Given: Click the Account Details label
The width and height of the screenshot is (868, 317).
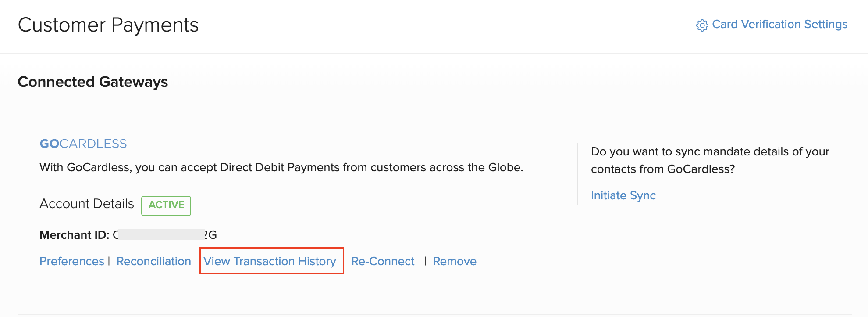Looking at the screenshot, I should pos(86,203).
